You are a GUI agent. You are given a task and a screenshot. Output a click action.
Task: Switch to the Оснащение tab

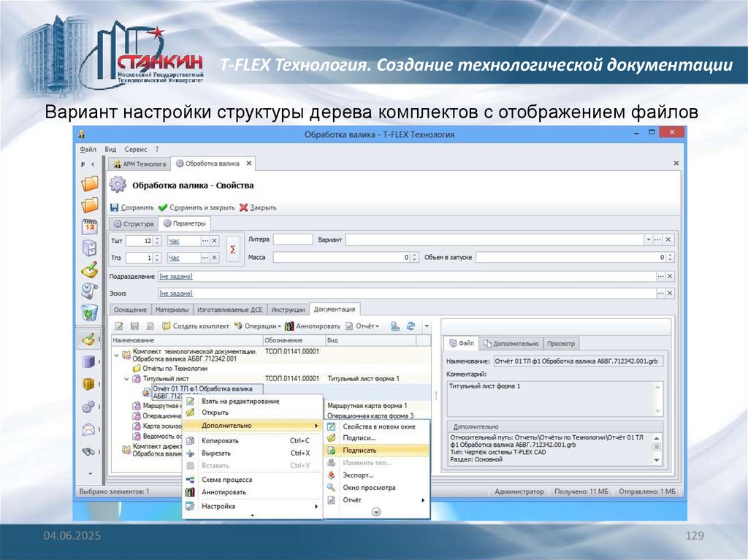pyautogui.click(x=130, y=310)
